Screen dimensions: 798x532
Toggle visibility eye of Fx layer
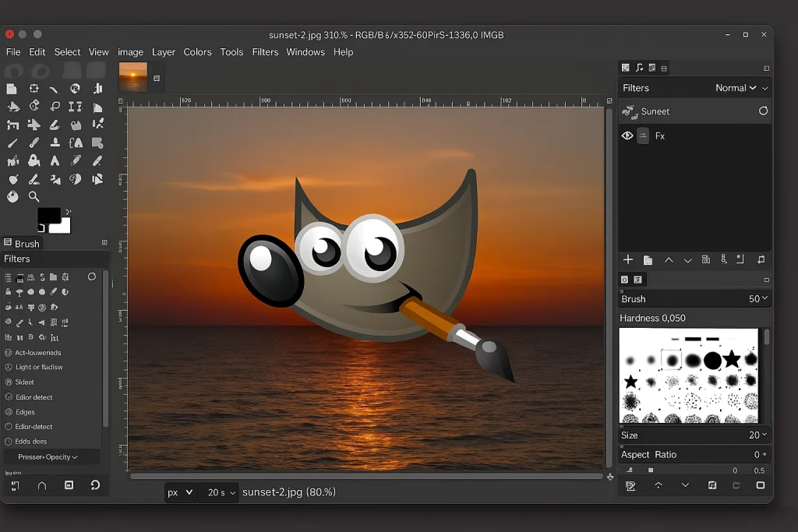click(x=627, y=136)
